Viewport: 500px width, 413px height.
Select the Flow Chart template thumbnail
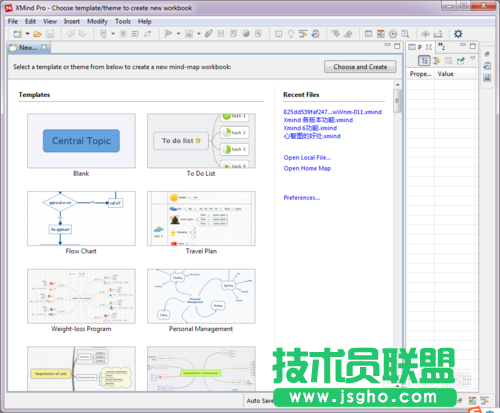click(81, 218)
